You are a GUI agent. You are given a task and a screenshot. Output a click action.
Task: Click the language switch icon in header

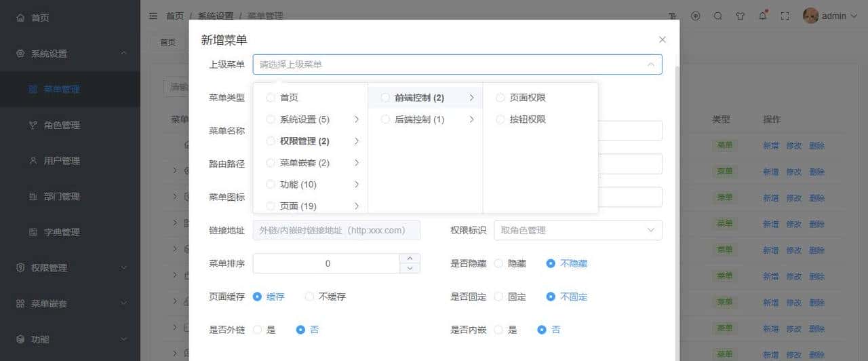pos(695,16)
